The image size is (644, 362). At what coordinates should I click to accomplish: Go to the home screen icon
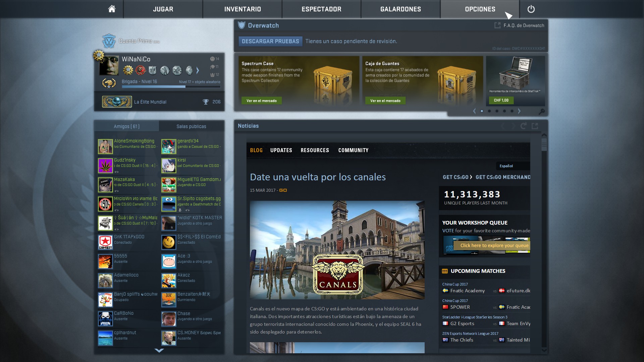(112, 9)
